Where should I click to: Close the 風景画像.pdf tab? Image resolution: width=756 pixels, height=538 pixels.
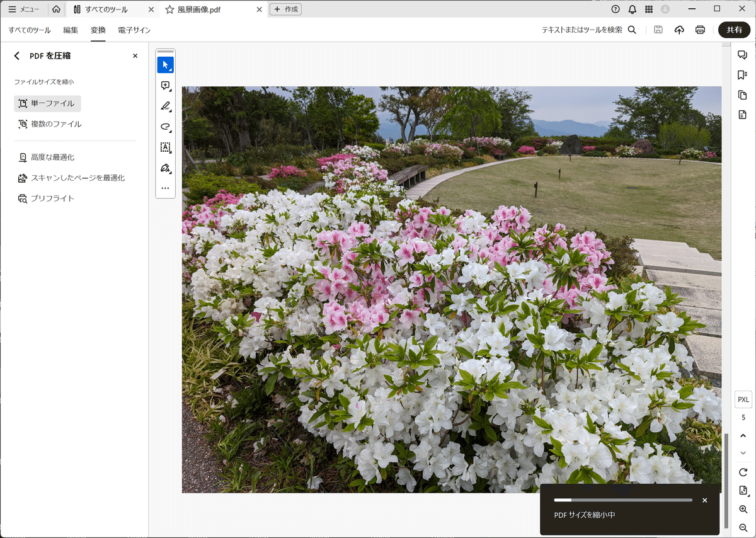coord(260,9)
